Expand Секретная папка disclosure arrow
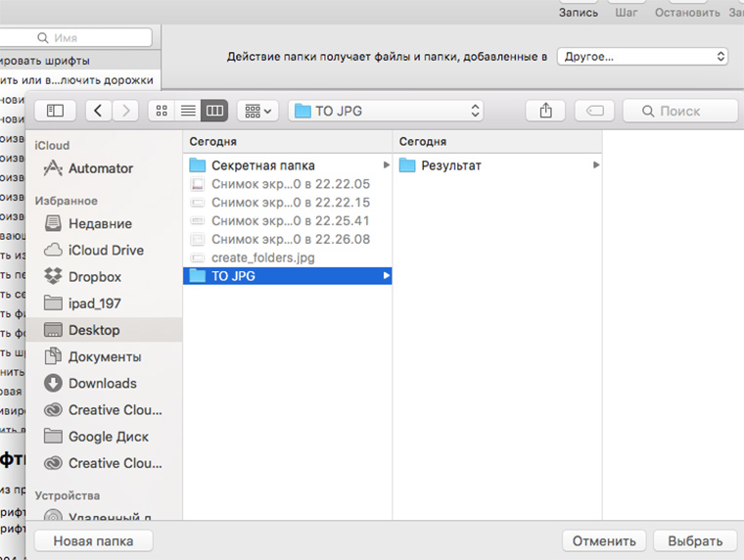Screen dimensions: 744x560 click(387, 165)
